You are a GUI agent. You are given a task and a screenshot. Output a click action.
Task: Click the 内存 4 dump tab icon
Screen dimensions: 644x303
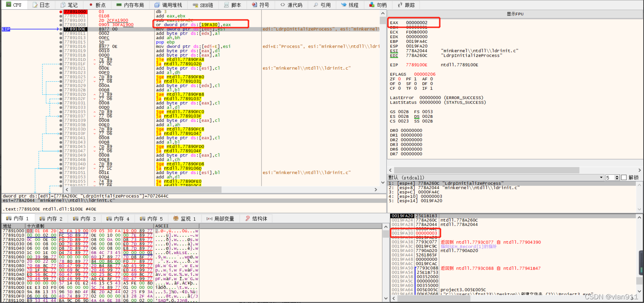(x=109, y=218)
